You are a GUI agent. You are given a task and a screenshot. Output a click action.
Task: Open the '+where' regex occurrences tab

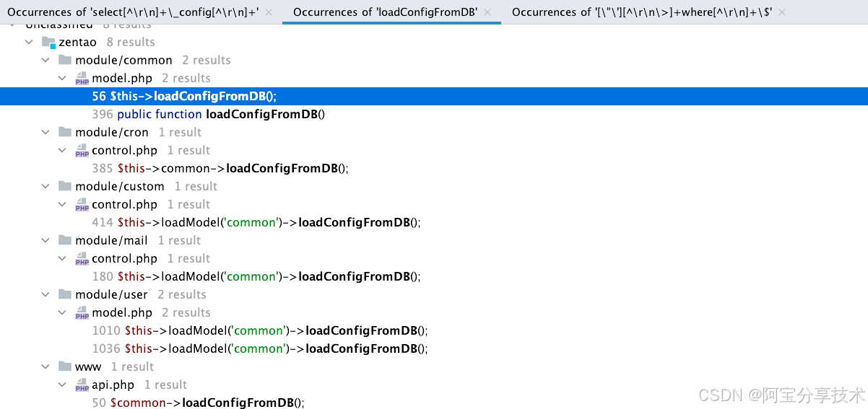click(x=642, y=12)
